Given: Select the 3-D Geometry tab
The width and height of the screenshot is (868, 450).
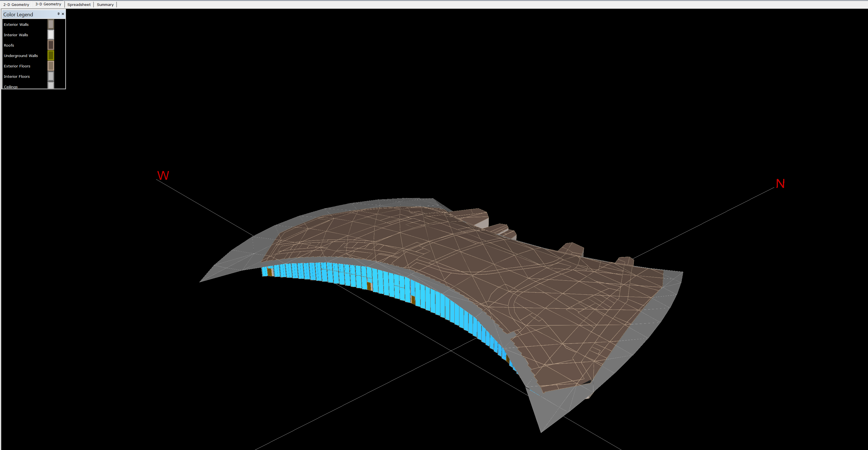Looking at the screenshot, I should [48, 4].
